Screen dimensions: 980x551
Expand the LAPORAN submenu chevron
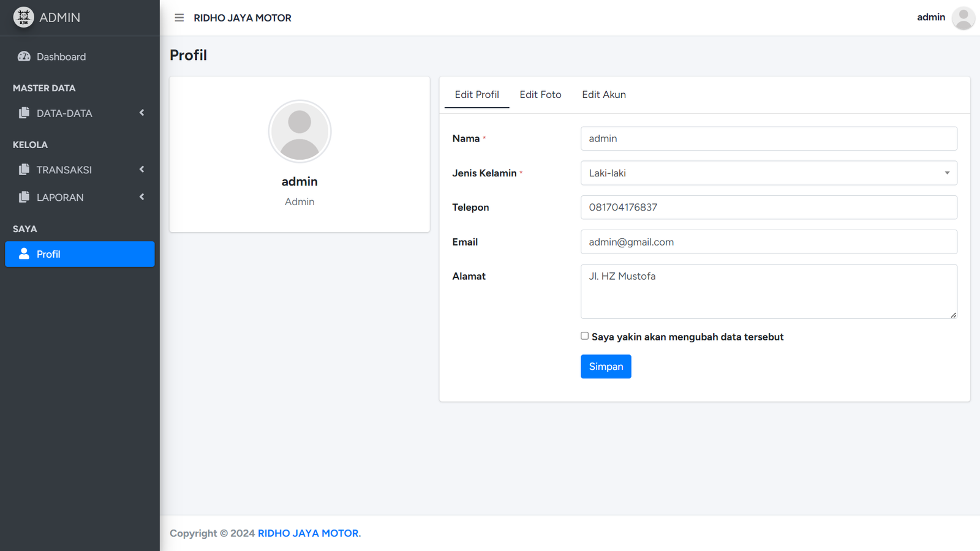[x=141, y=197]
